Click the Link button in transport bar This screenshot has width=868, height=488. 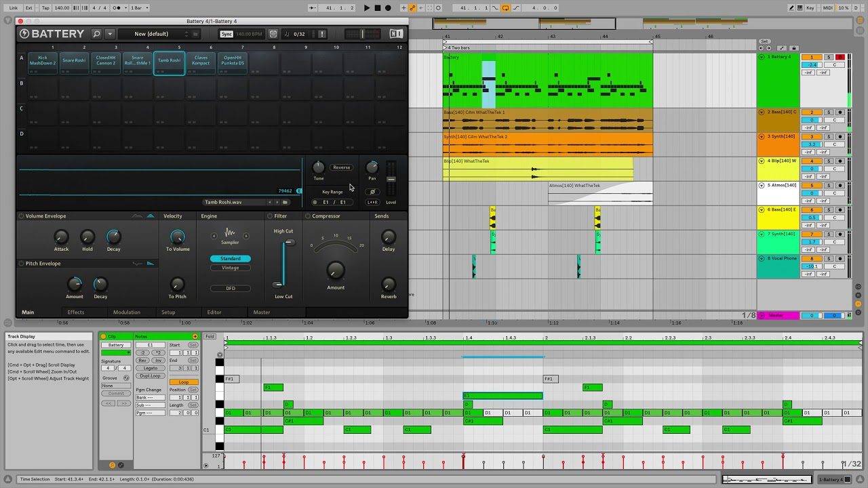coord(14,8)
